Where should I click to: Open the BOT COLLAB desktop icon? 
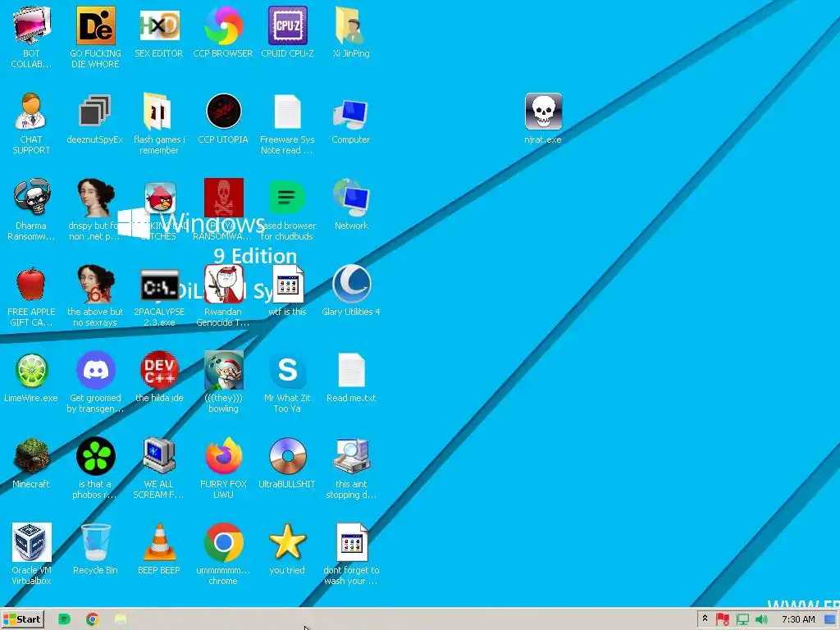click(31, 36)
